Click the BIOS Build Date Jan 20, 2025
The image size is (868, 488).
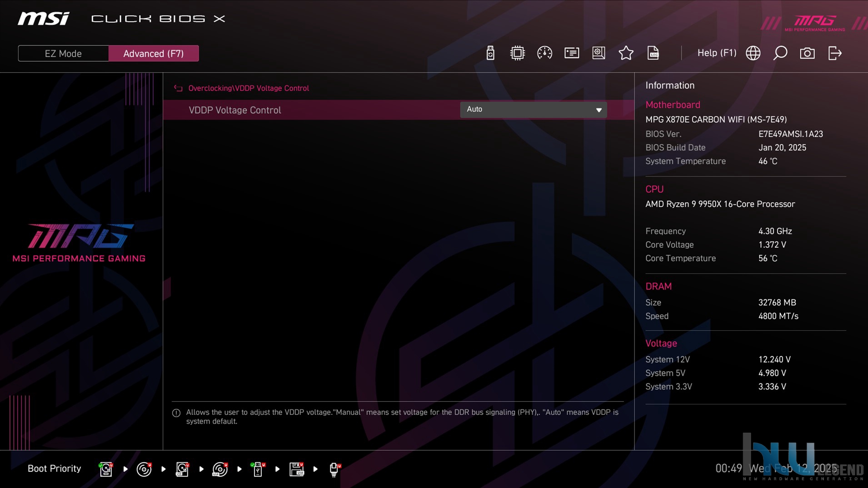click(782, 148)
